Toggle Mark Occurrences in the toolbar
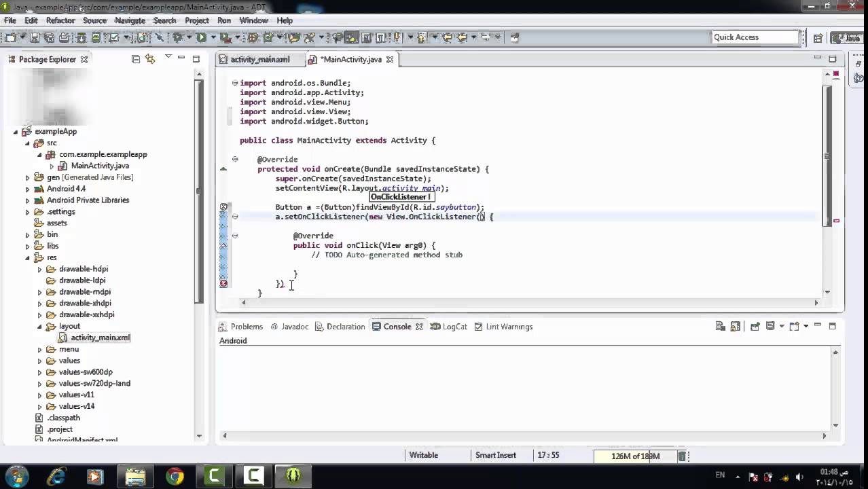Viewport: 868px width, 489px height. coord(350,37)
